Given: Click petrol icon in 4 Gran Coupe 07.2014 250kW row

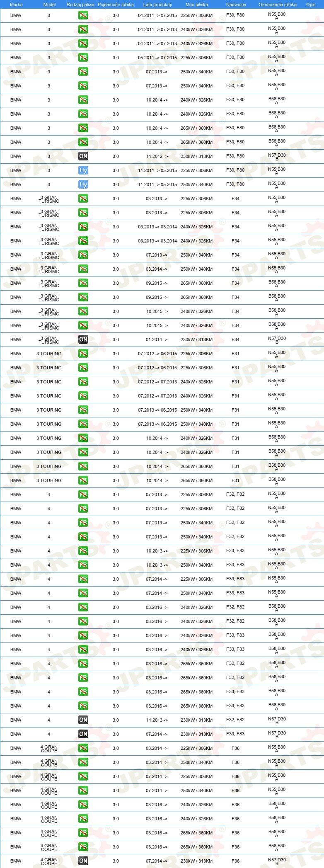Looking at the screenshot, I should [x=83, y=790].
